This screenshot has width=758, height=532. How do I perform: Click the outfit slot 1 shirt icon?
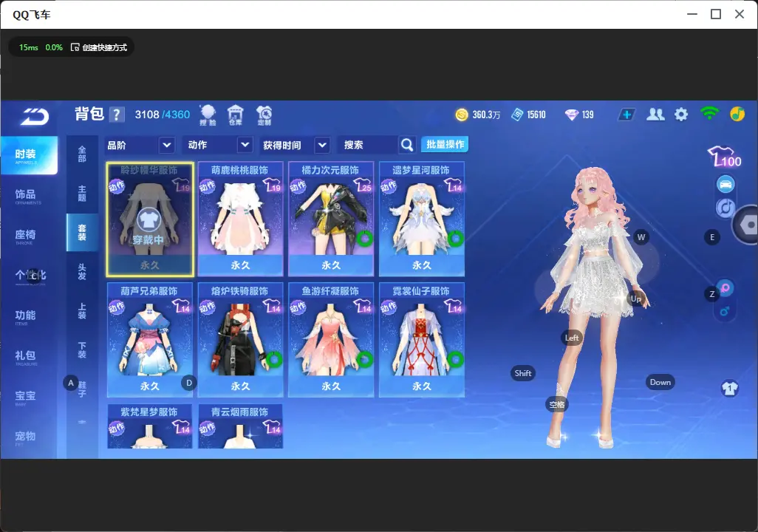[x=729, y=389]
